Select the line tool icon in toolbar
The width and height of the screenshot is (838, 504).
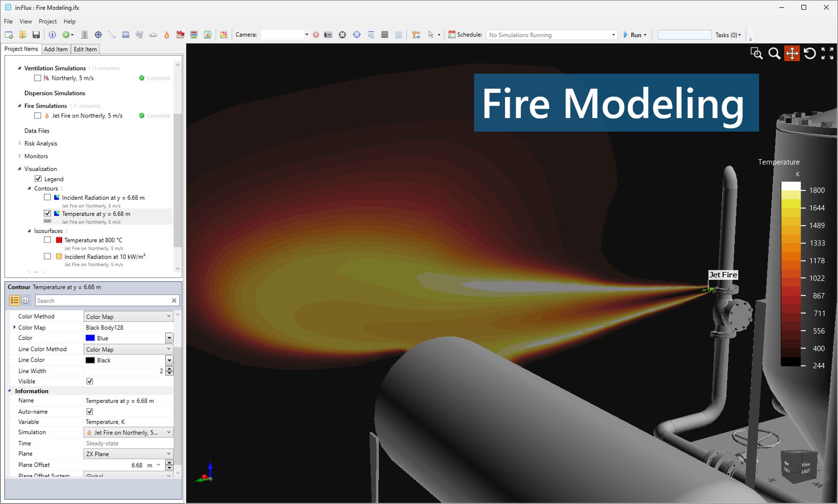[112, 35]
